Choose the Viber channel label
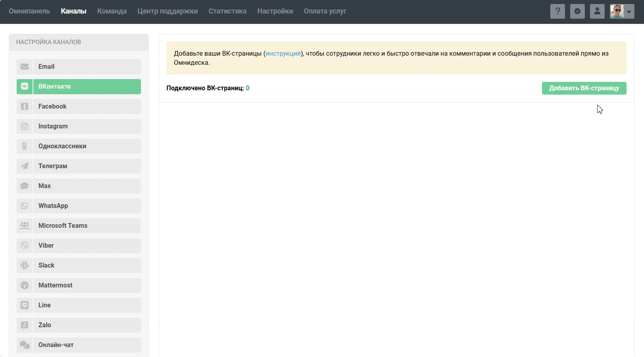The height and width of the screenshot is (357, 644). (x=46, y=246)
